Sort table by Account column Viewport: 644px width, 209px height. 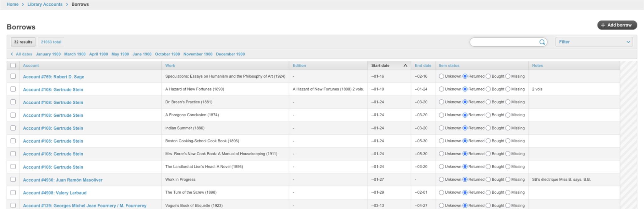tap(31, 66)
